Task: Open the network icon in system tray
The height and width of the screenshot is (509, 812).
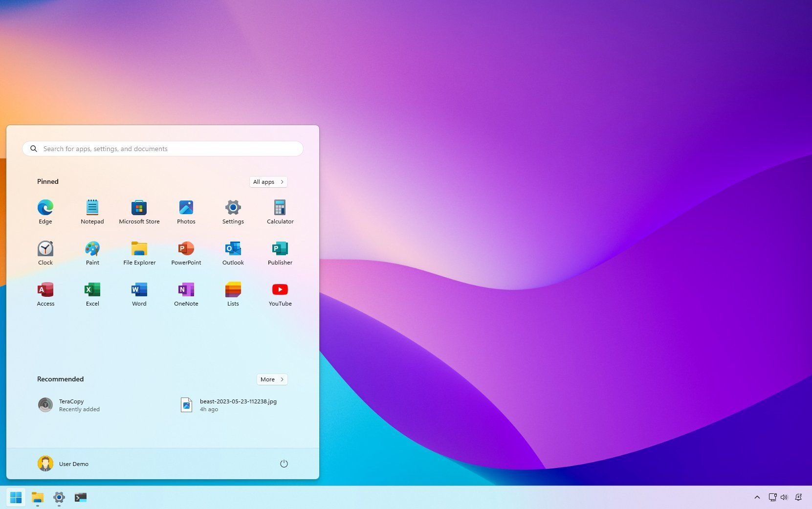Action: 773,497
